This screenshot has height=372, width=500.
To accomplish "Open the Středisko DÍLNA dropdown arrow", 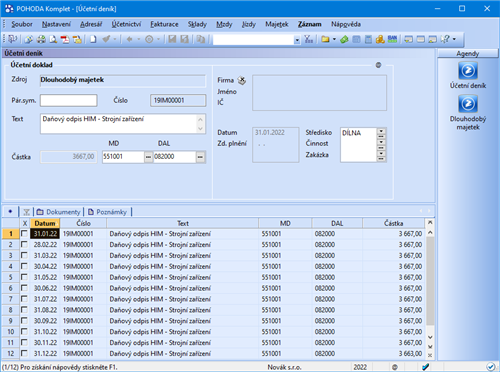I will (x=381, y=131).
